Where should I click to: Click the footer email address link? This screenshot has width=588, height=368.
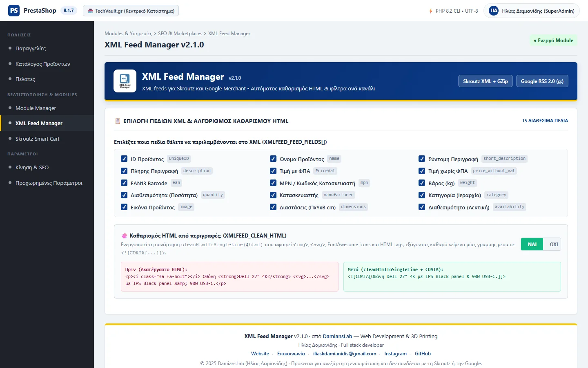click(x=345, y=354)
